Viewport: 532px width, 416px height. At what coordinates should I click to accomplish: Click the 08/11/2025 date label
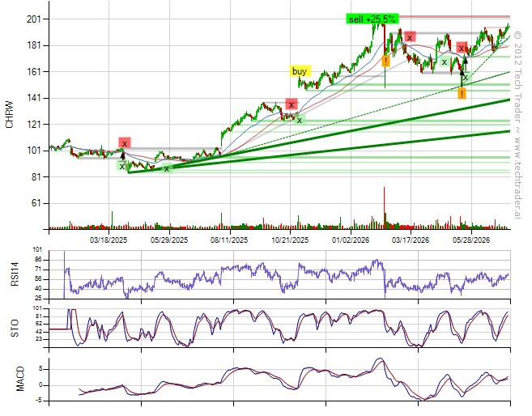(229, 240)
